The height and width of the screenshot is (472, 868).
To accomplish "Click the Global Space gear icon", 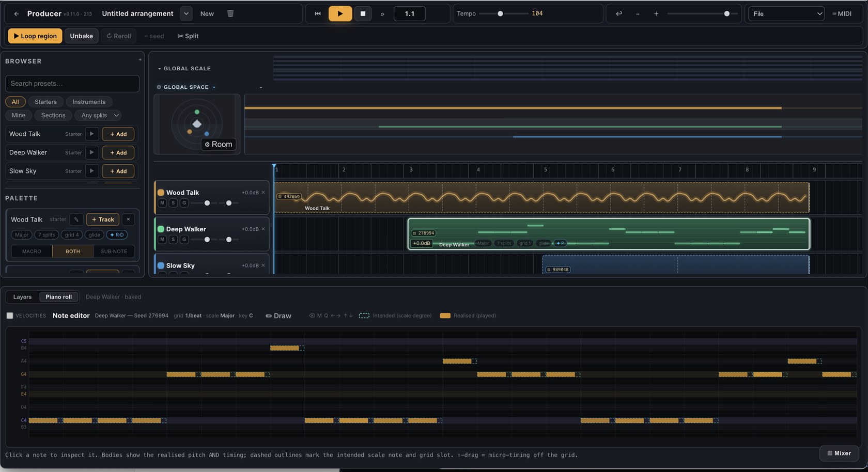I will (x=159, y=87).
